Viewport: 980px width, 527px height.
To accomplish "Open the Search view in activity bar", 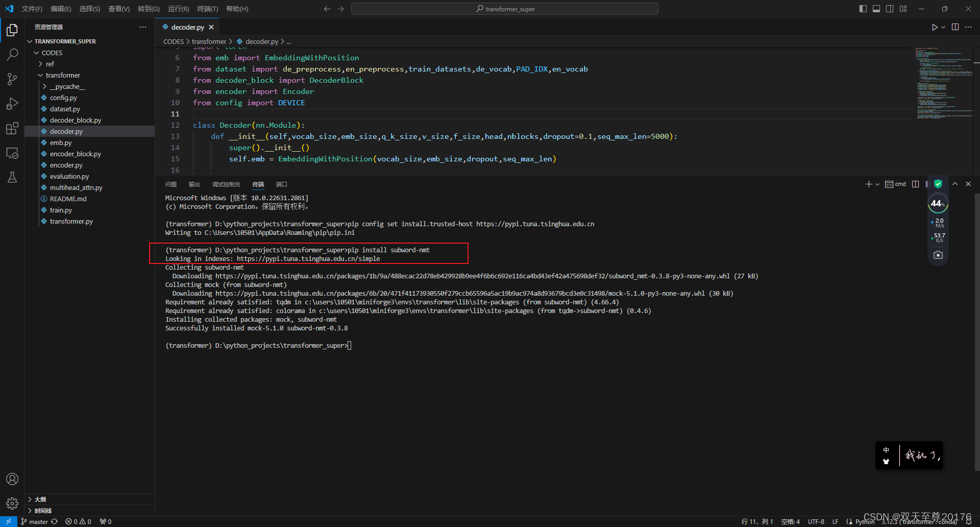I will tap(12, 54).
